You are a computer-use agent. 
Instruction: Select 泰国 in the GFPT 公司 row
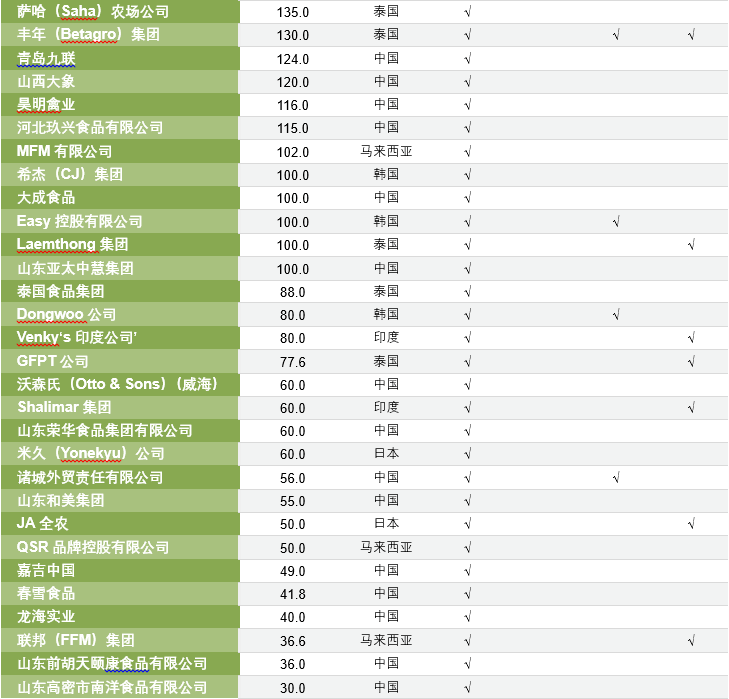pyautogui.click(x=386, y=361)
